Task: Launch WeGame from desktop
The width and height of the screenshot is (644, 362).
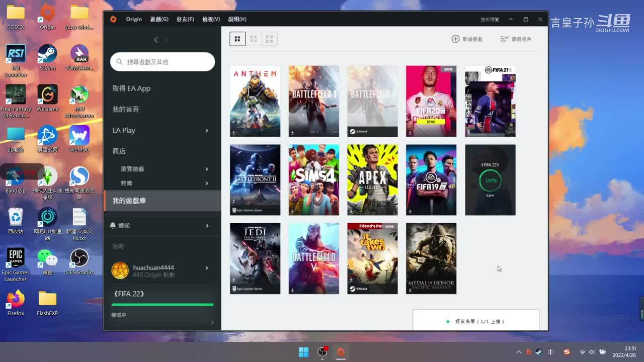Action: pos(47,99)
